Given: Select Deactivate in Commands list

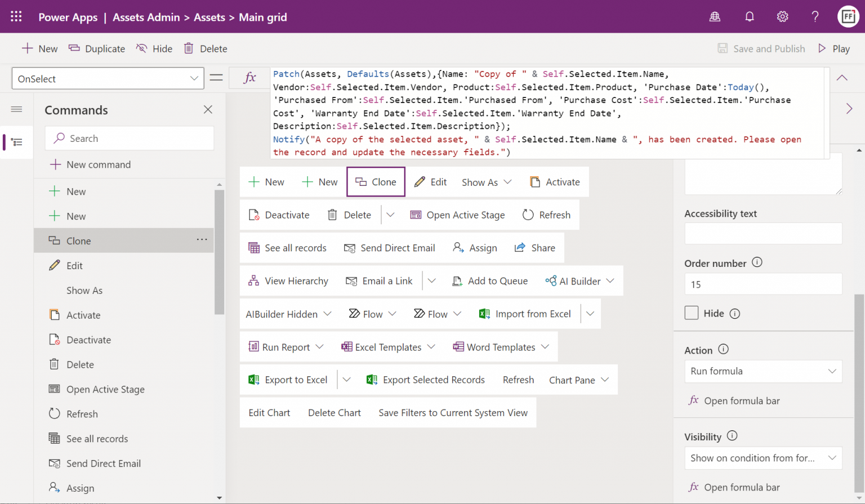Looking at the screenshot, I should (88, 340).
